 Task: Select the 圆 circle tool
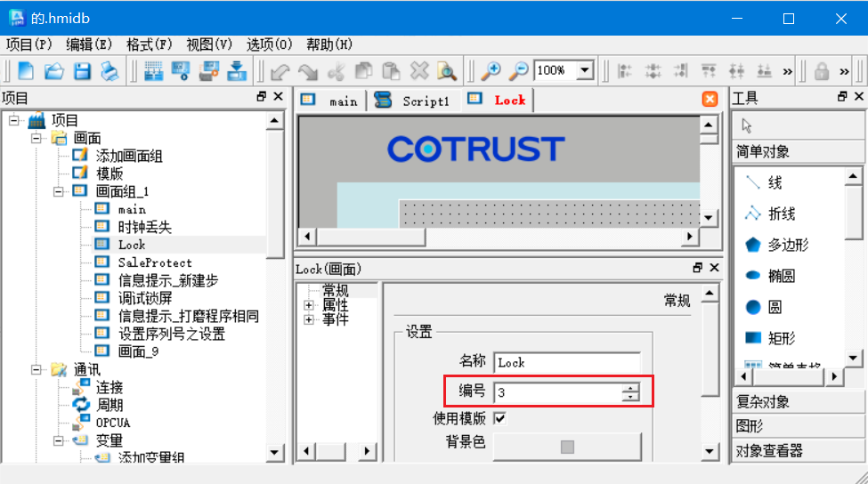click(764, 306)
